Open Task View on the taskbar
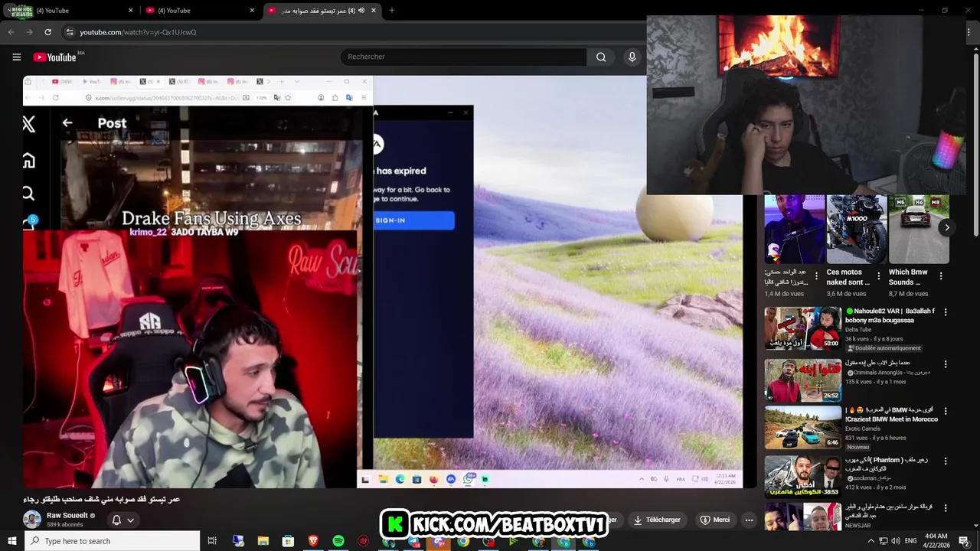The height and width of the screenshot is (551, 980). pyautogui.click(x=213, y=541)
